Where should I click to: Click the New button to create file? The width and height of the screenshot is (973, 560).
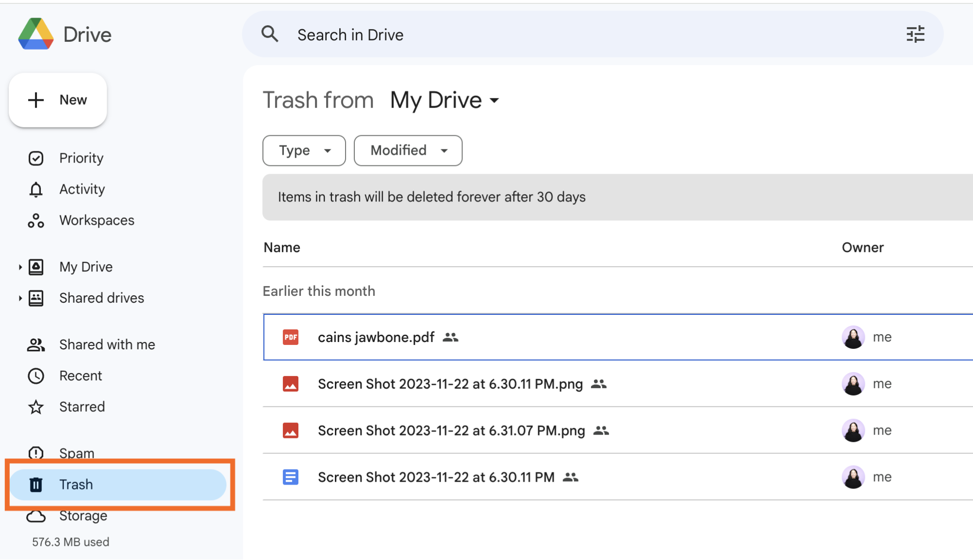coord(57,100)
